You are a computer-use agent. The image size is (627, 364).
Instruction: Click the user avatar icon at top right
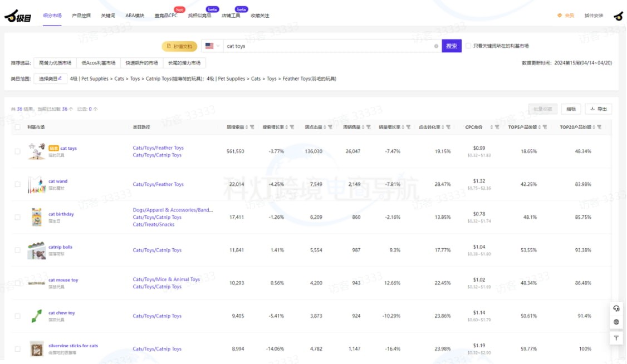tap(618, 16)
